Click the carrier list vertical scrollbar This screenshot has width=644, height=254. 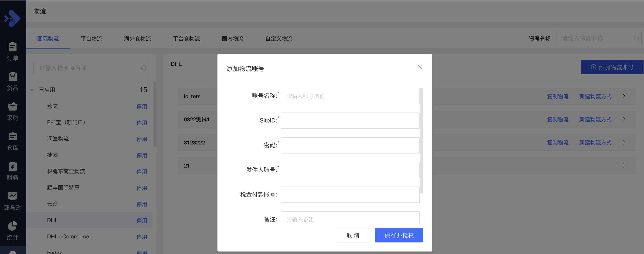click(x=155, y=114)
